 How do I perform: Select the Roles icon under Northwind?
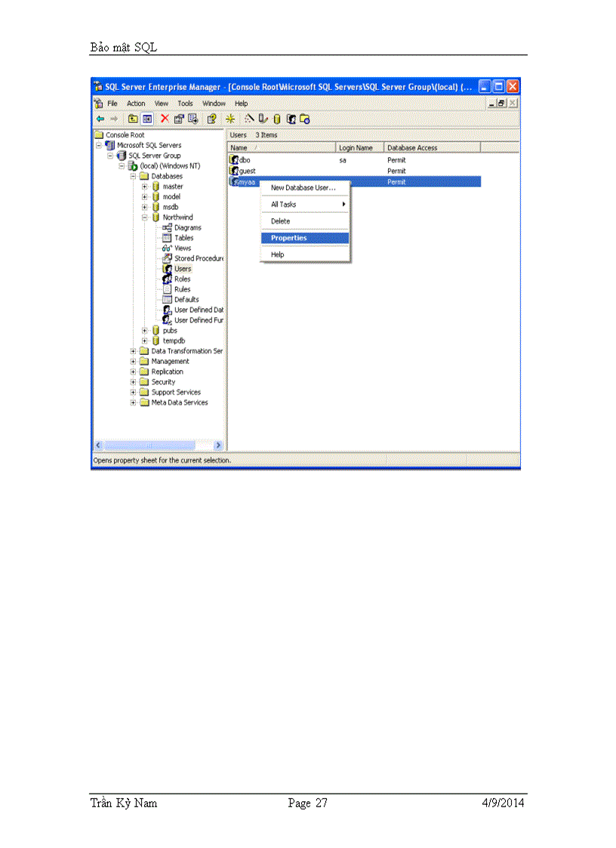(x=167, y=279)
